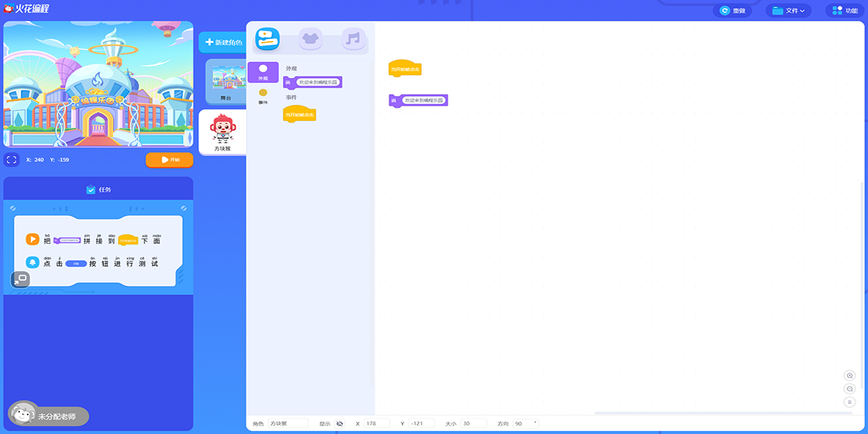Click the 新建角色 button
868x434 pixels.
tap(224, 43)
